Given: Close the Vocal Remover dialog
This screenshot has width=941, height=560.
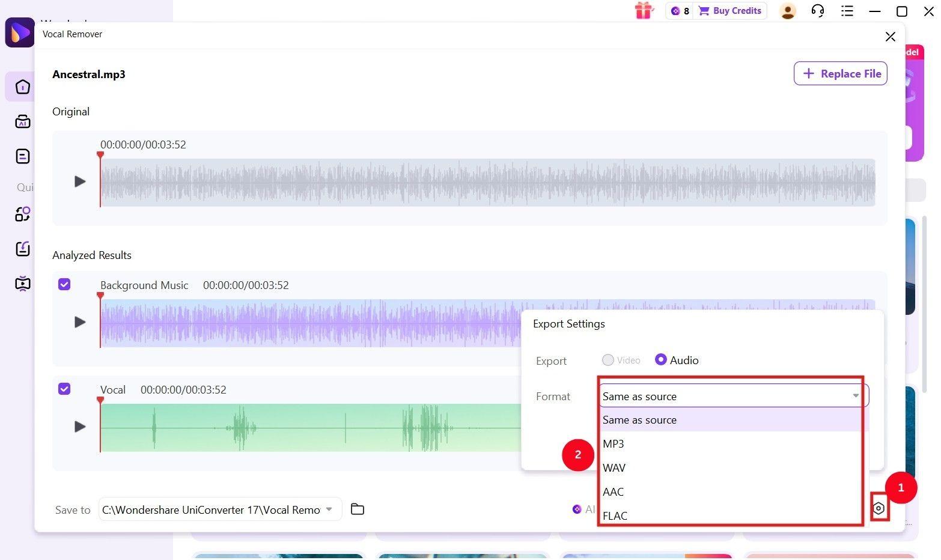Looking at the screenshot, I should coord(891,37).
